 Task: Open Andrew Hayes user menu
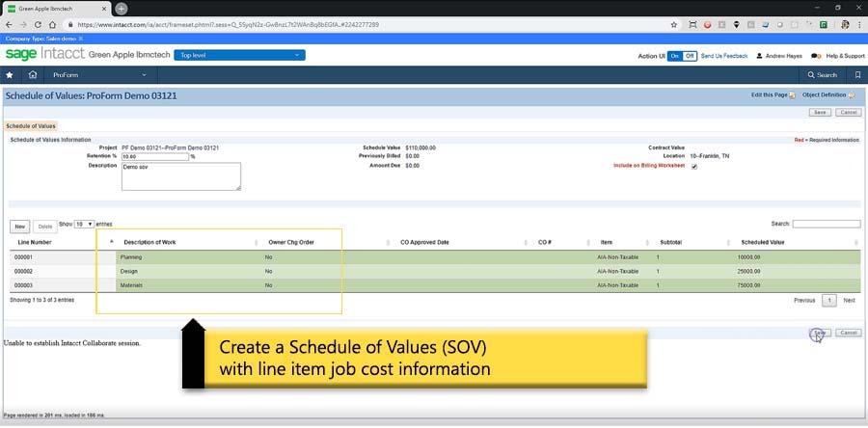click(779, 56)
